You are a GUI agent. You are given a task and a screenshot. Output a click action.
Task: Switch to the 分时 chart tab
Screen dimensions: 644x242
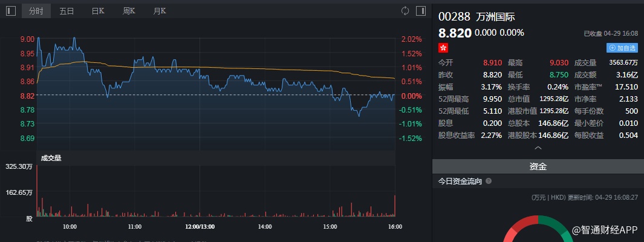click(36, 11)
